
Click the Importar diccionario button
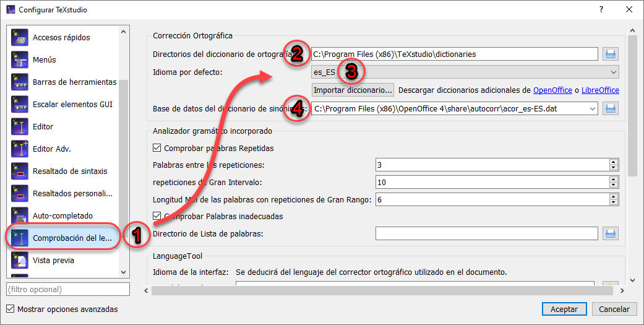pyautogui.click(x=353, y=90)
